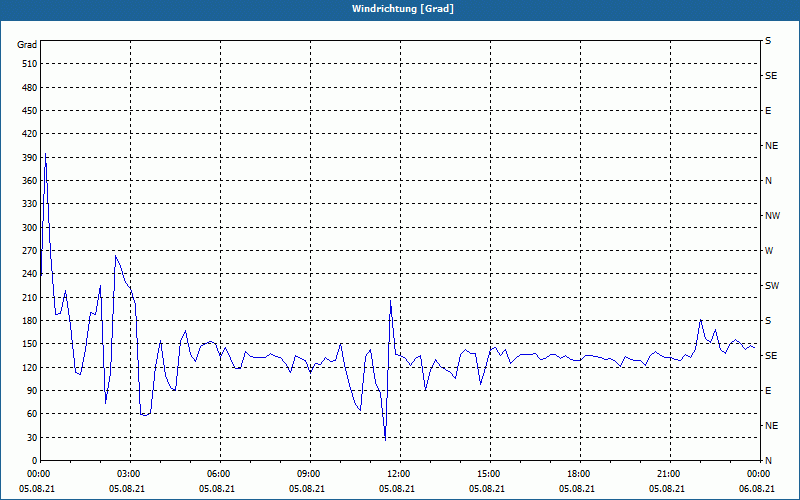Viewport: 800px width, 500px height.
Task: Click the 'SW' compass label on right axis
Action: [x=772, y=286]
